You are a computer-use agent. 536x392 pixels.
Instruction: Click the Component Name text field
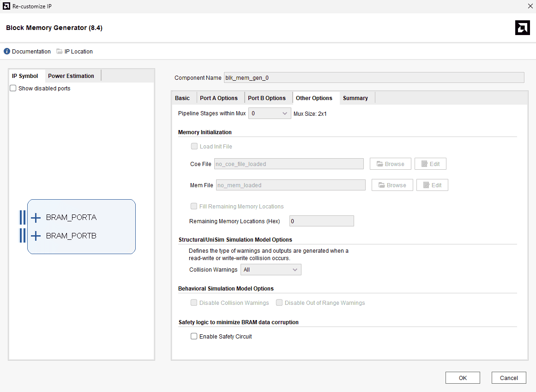[374, 77]
